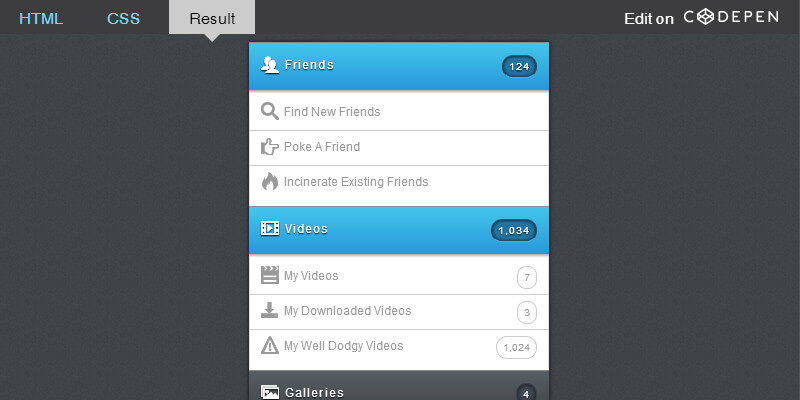Viewport: 800px width, 400px height.
Task: Click the Galleries picture icon
Action: coord(269,392)
